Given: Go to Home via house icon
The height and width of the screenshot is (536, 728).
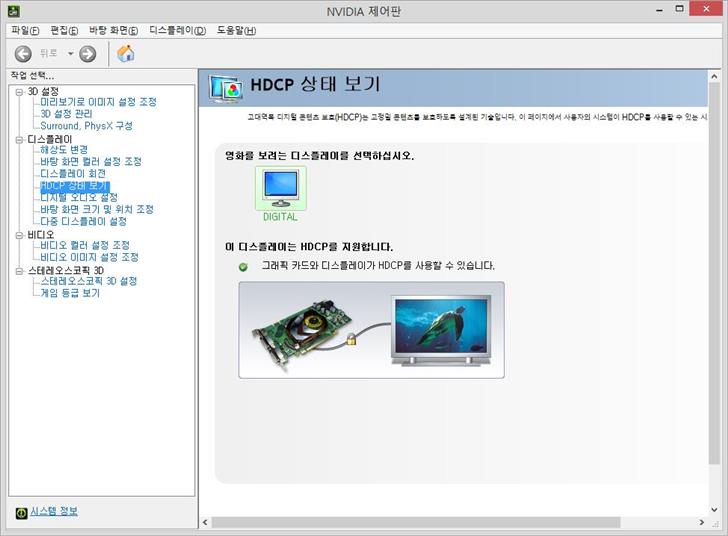Looking at the screenshot, I should pyautogui.click(x=126, y=54).
